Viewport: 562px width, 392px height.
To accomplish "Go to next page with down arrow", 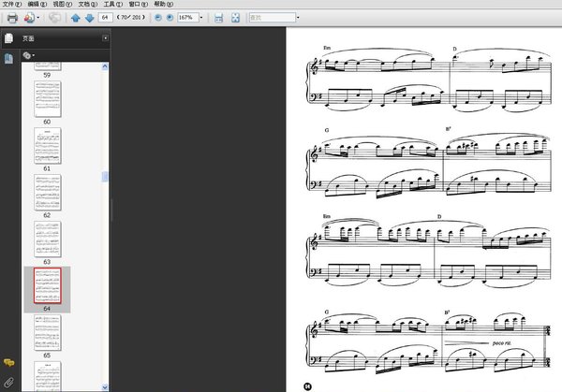I will [90, 18].
